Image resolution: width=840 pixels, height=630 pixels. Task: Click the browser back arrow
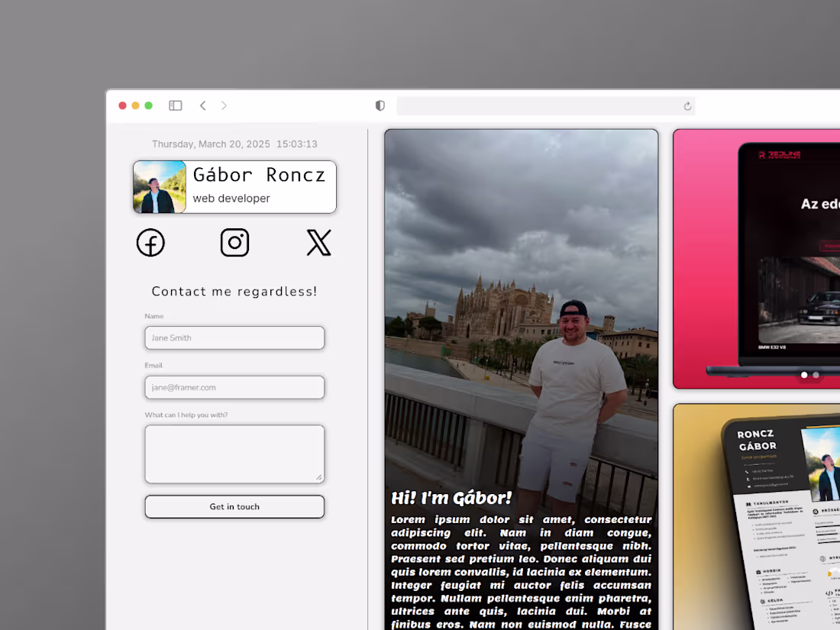click(202, 105)
